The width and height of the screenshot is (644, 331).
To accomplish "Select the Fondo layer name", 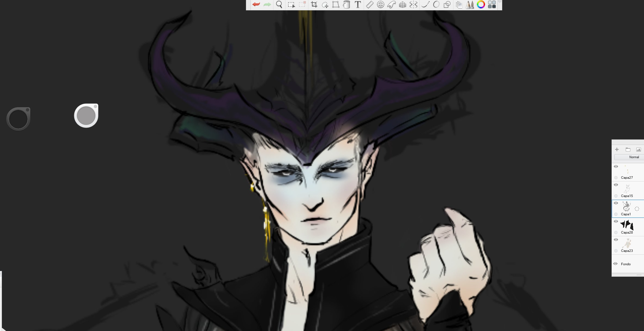I will tap(626, 264).
